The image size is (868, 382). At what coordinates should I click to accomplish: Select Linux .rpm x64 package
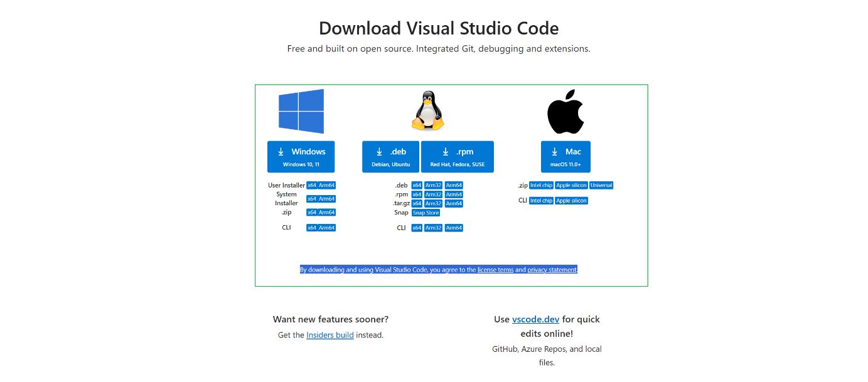coord(417,194)
